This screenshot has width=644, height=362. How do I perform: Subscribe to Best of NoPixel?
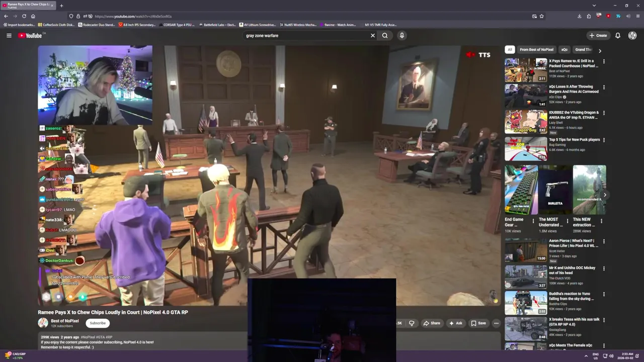98,323
